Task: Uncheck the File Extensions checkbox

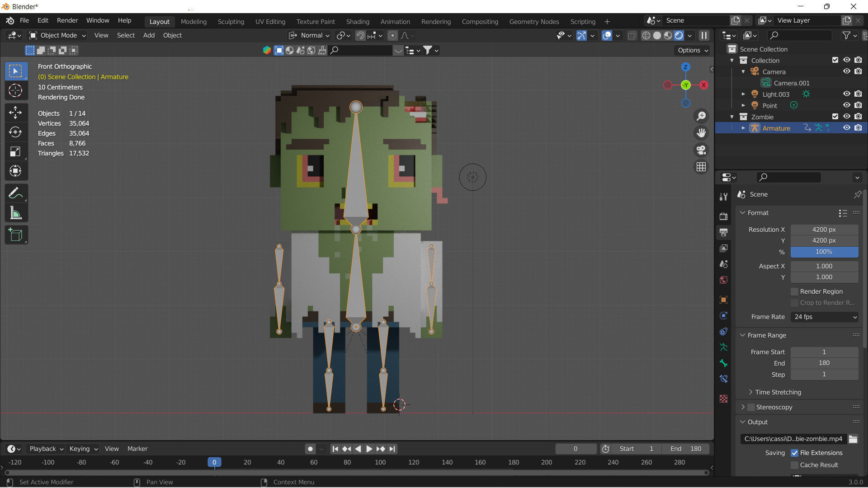Action: pyautogui.click(x=794, y=452)
